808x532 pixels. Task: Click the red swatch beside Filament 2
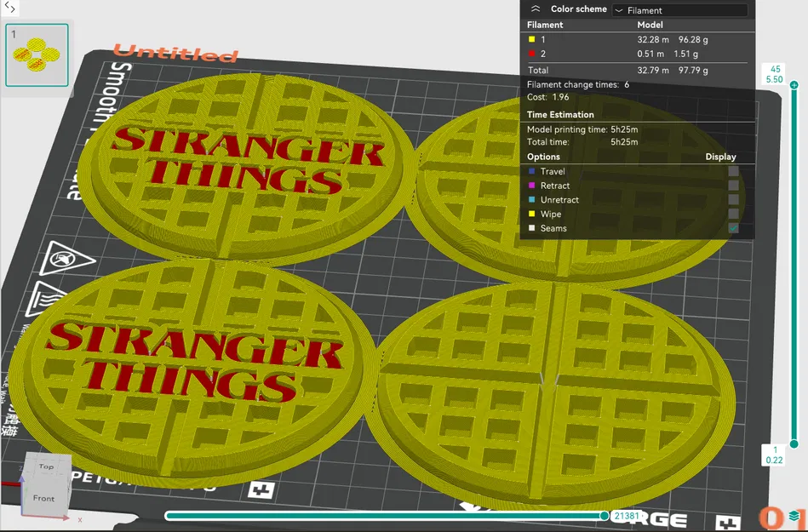point(532,53)
